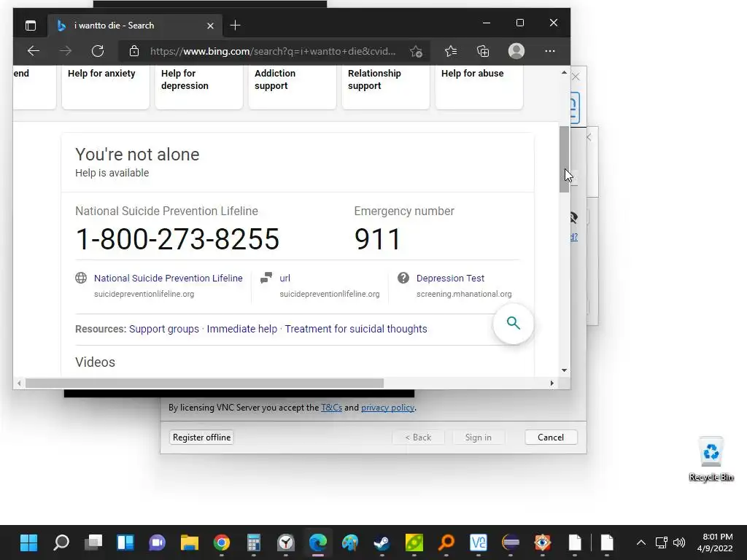The height and width of the screenshot is (560, 747).
Task: Select the 'Relationship support' card
Action: point(385,87)
